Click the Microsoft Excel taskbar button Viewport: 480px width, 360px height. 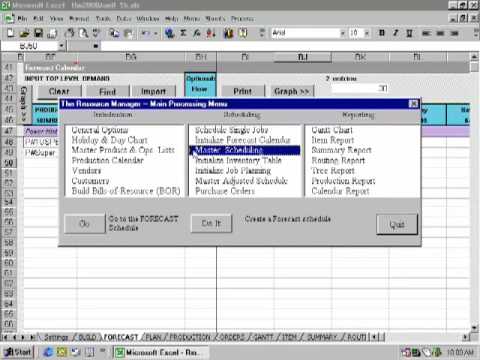pyautogui.click(x=161, y=352)
